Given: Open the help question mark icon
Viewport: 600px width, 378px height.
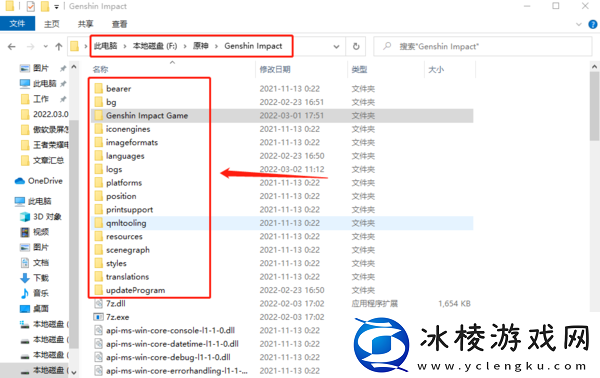Looking at the screenshot, I should tap(592, 24).
